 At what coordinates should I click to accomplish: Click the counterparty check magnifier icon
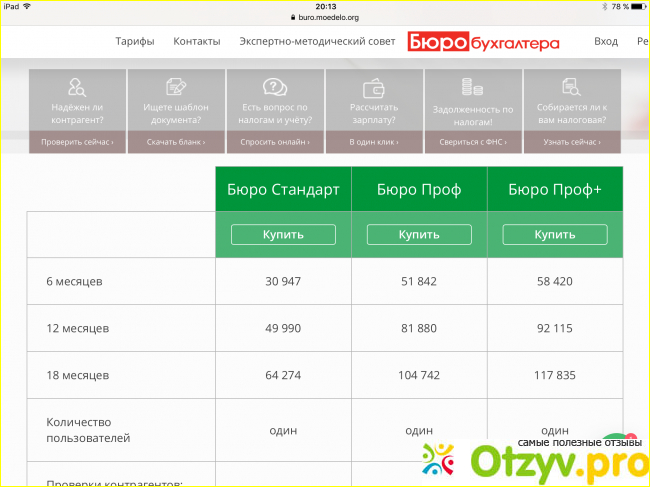(76, 87)
